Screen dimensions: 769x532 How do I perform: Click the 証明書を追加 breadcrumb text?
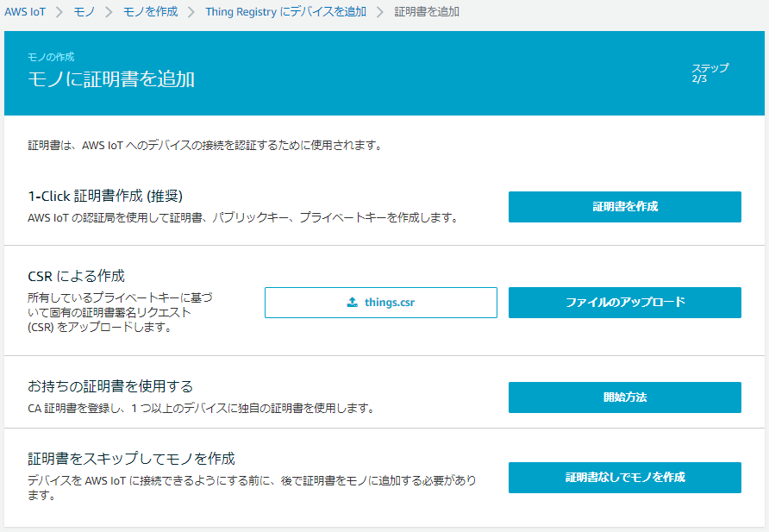[427, 12]
